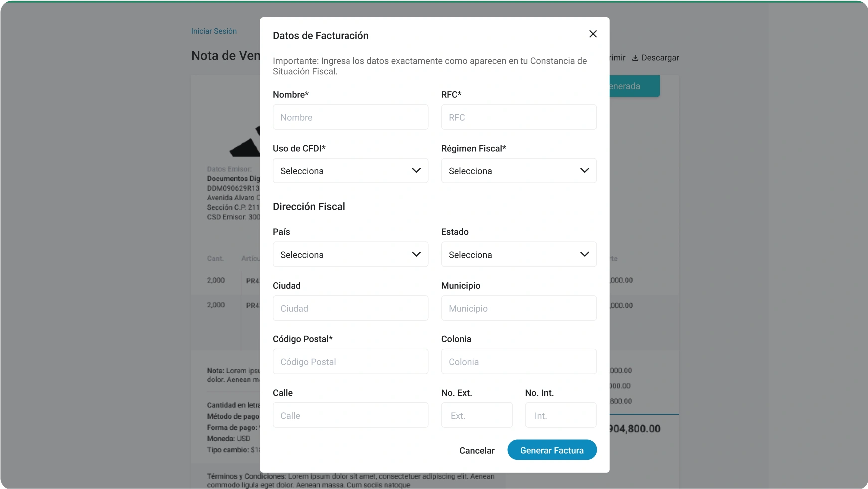
Task: Click the Generar Factura button
Action: (552, 450)
